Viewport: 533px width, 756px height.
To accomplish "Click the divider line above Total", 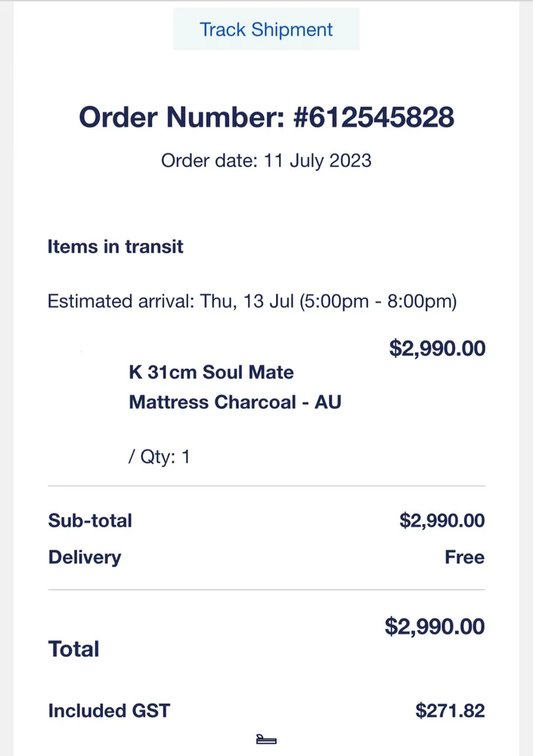I will point(266,590).
